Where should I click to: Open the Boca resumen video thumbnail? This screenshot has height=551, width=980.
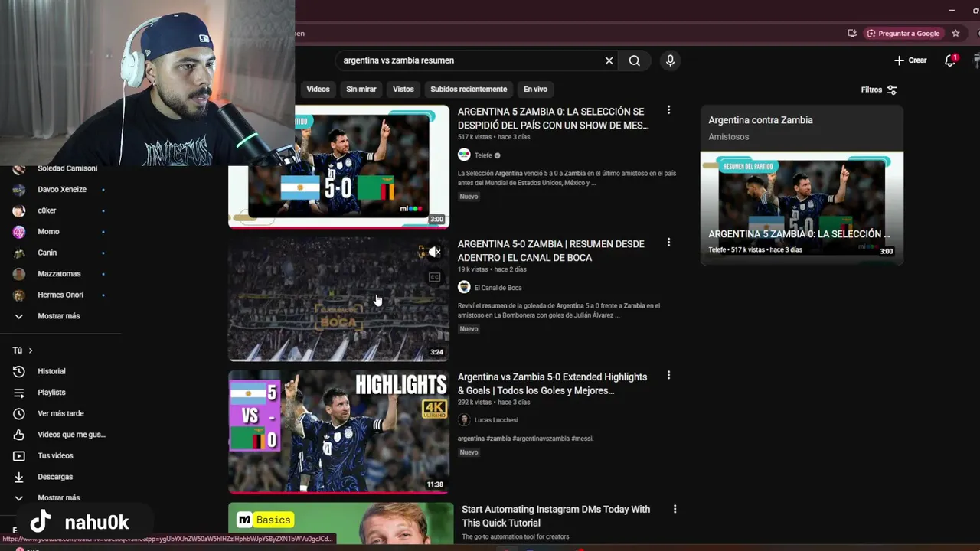(338, 298)
